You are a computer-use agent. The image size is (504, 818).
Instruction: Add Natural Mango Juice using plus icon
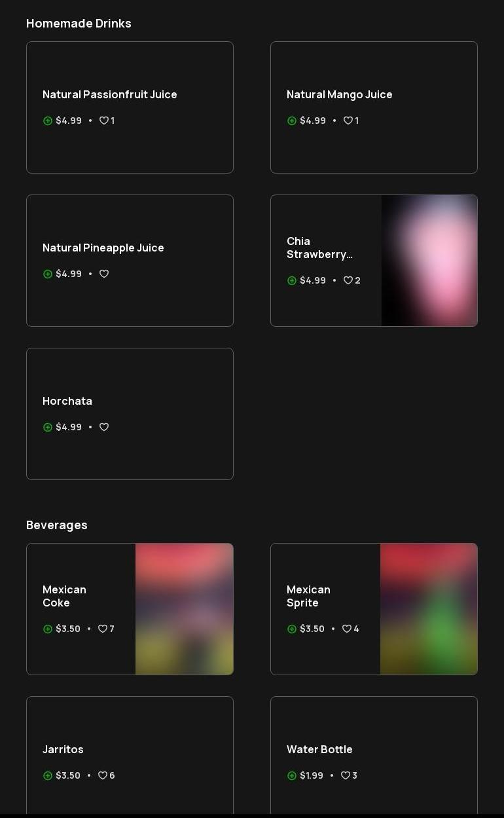pyautogui.click(x=291, y=121)
